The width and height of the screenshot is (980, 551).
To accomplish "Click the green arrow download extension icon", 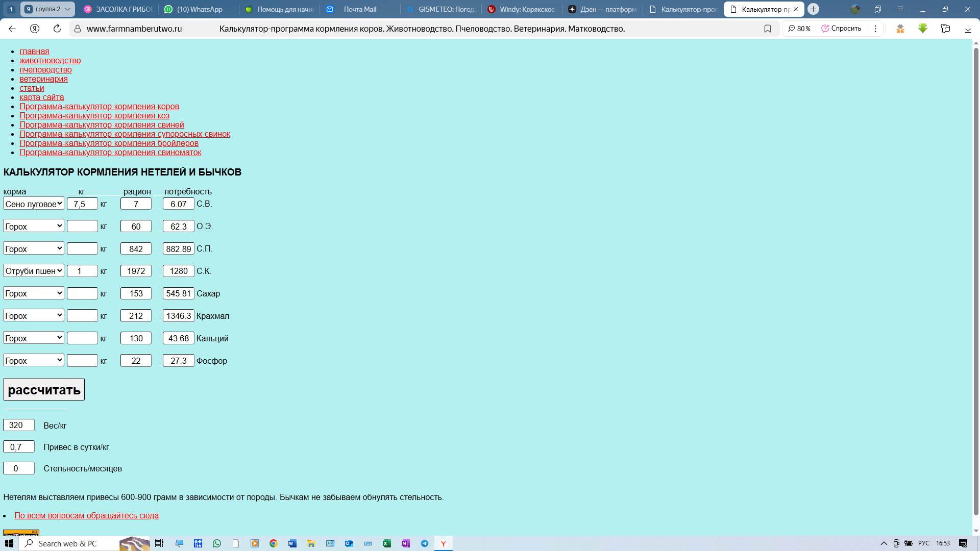I will pyautogui.click(x=922, y=29).
